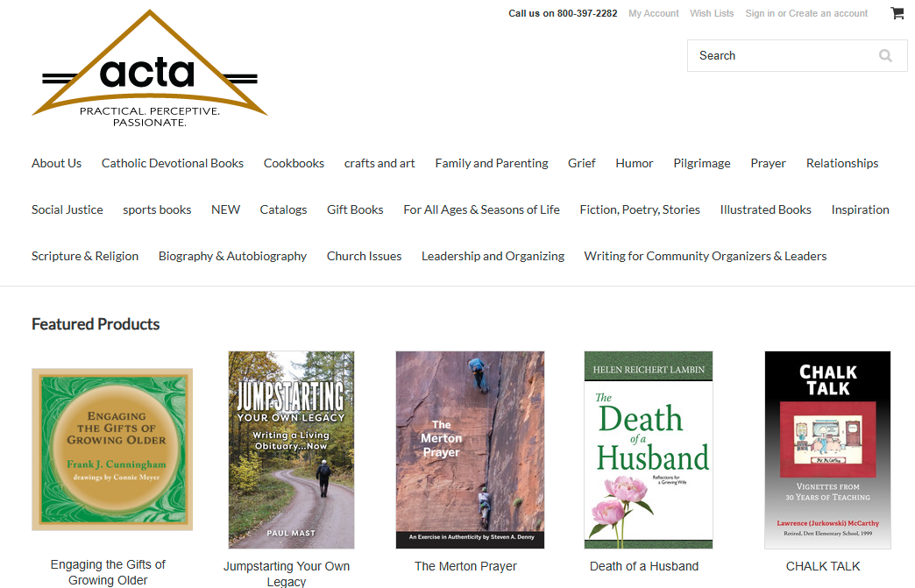Viewport: 915px width, 588px height.
Task: View your Wish Lists
Action: pos(711,13)
